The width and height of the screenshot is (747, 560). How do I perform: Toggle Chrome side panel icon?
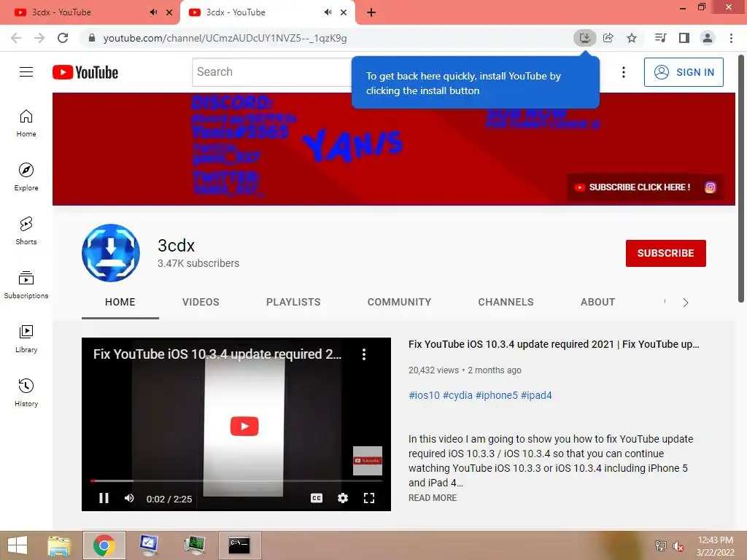pyautogui.click(x=684, y=38)
